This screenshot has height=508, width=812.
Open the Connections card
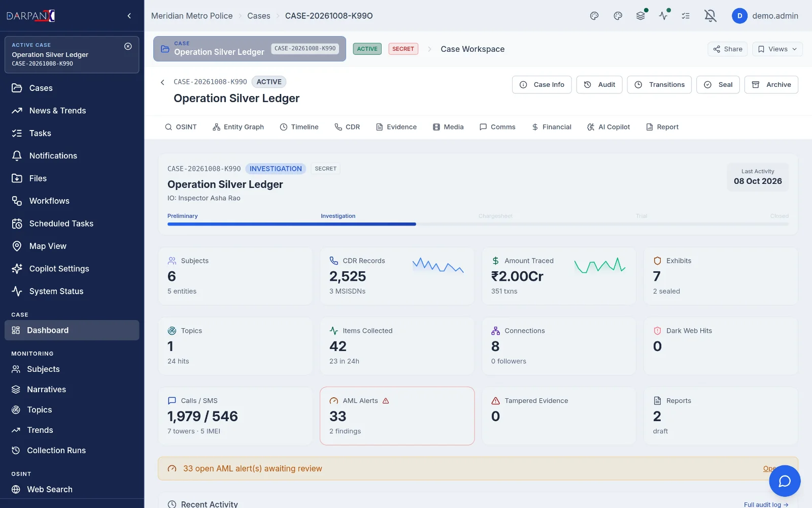click(x=559, y=346)
